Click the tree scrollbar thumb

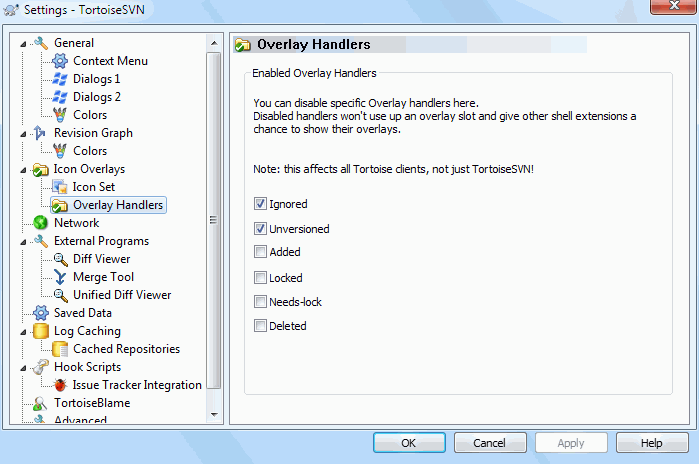tap(214, 220)
